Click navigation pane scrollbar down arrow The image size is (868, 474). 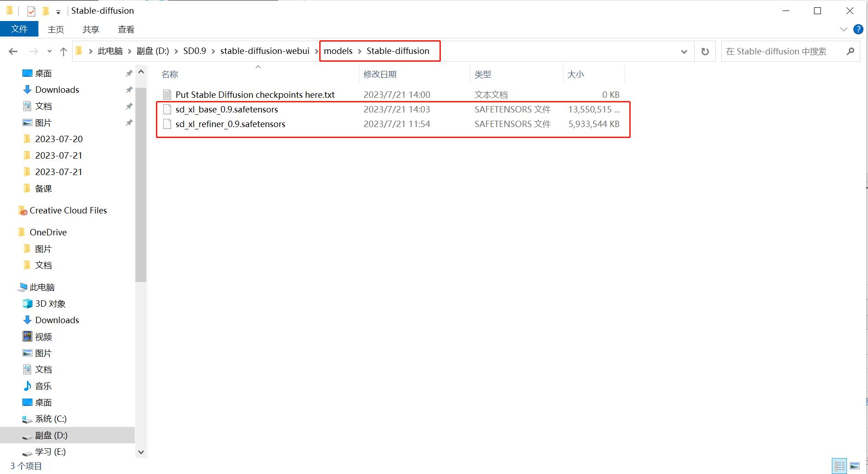click(x=141, y=452)
